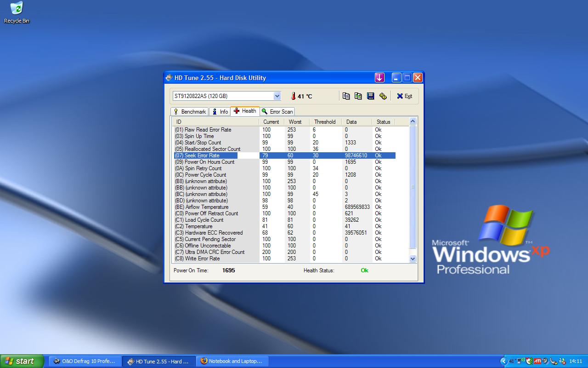Sort by the ID column header
The height and width of the screenshot is (368, 588).
(216, 122)
